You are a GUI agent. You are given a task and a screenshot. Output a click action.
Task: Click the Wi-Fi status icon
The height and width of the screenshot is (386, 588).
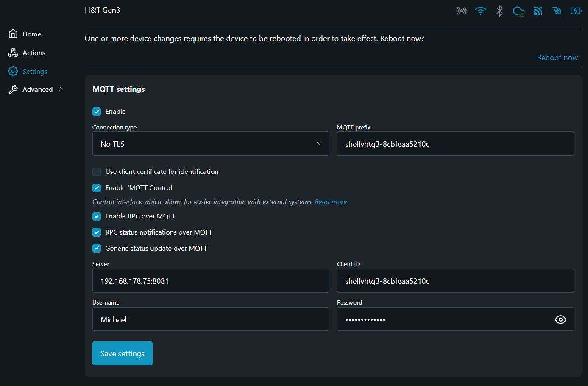point(480,11)
